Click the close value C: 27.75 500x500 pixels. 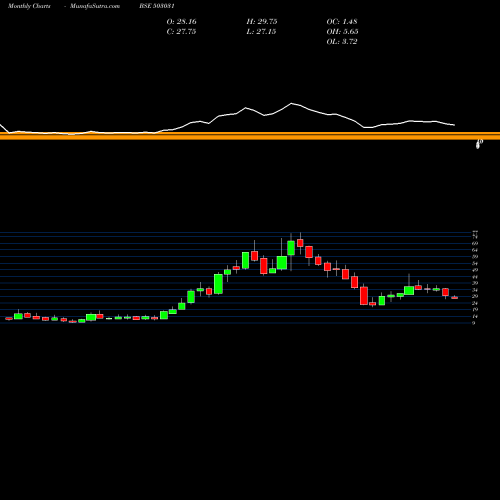(181, 32)
